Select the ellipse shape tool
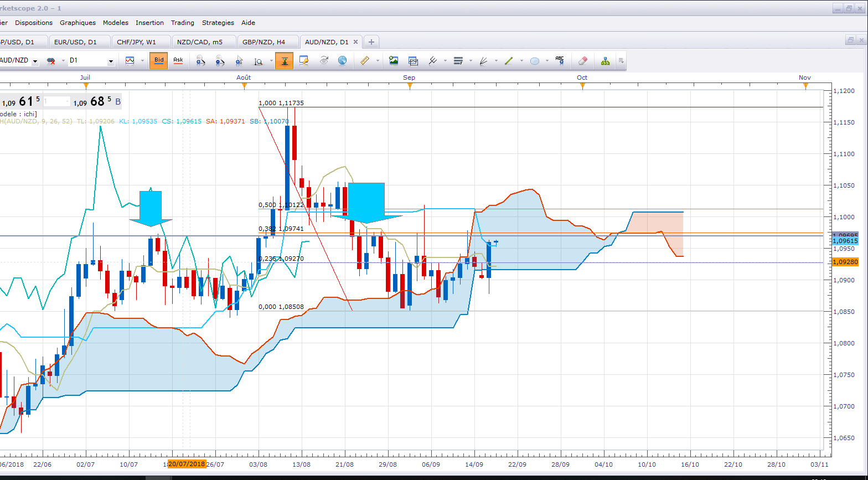 534,61
